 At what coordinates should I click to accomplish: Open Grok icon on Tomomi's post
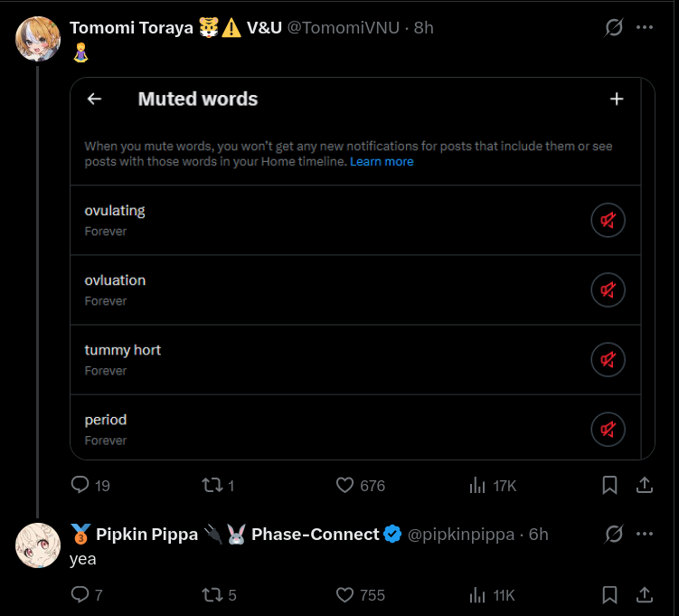(x=614, y=27)
